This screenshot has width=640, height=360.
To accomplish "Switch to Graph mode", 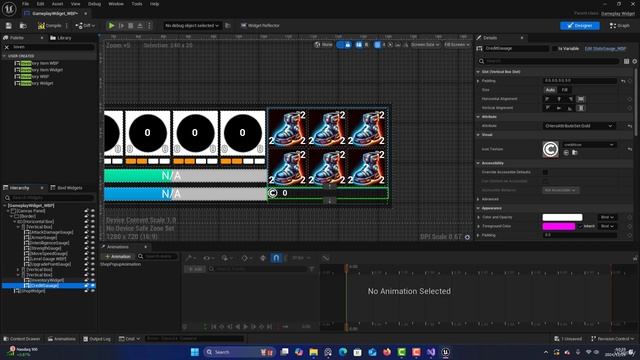I will coord(620,26).
